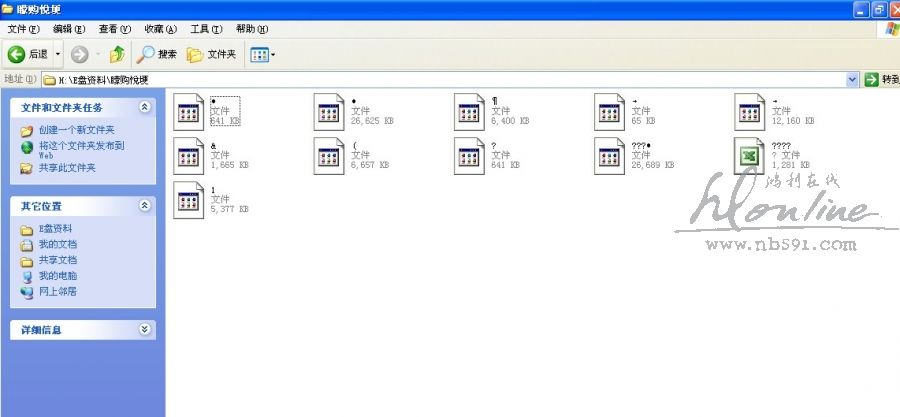Image resolution: width=900 pixels, height=417 pixels.
Task: Go to 我的电脑 in other places
Action: 57,276
